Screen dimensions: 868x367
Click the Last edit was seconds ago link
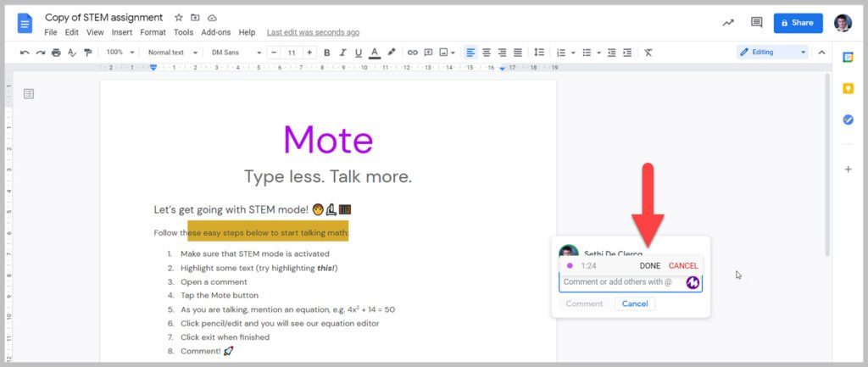313,32
